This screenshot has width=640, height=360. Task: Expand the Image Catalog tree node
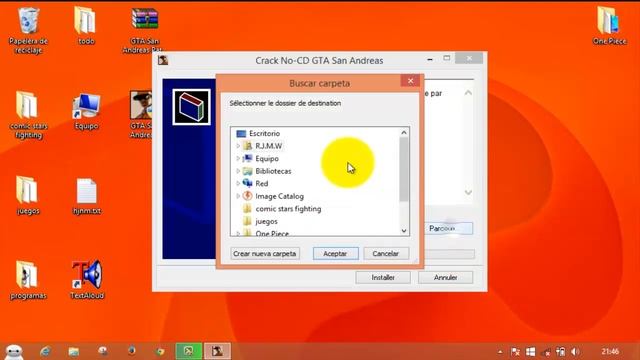pyautogui.click(x=238, y=196)
